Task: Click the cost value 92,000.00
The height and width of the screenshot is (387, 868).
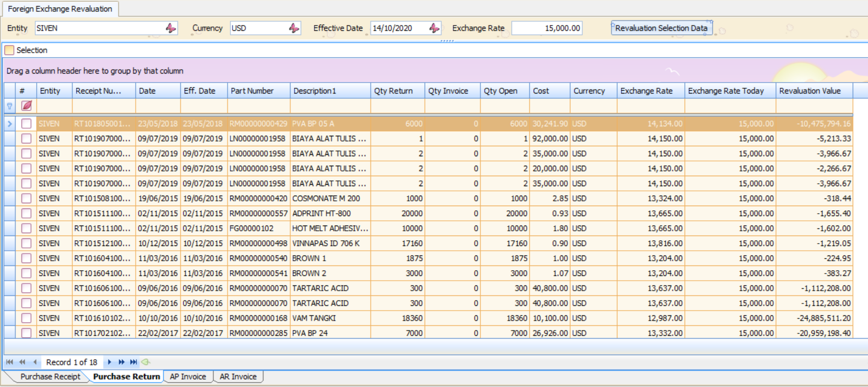Action: coord(550,139)
